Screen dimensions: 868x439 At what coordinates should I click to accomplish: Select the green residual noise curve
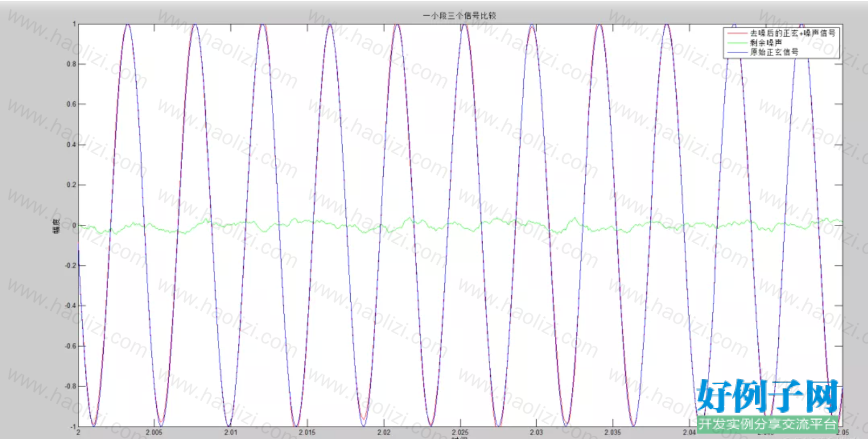(x=459, y=224)
